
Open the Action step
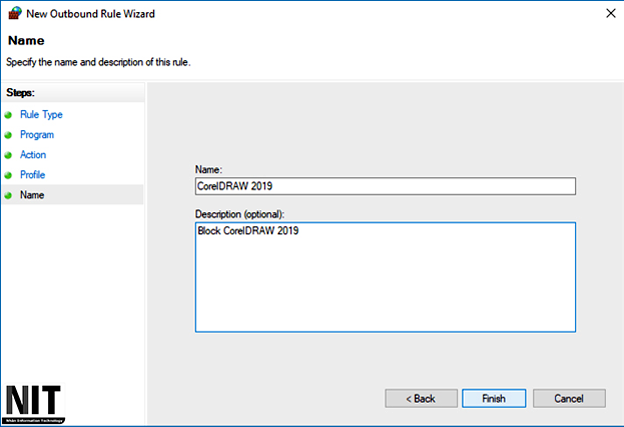33,155
